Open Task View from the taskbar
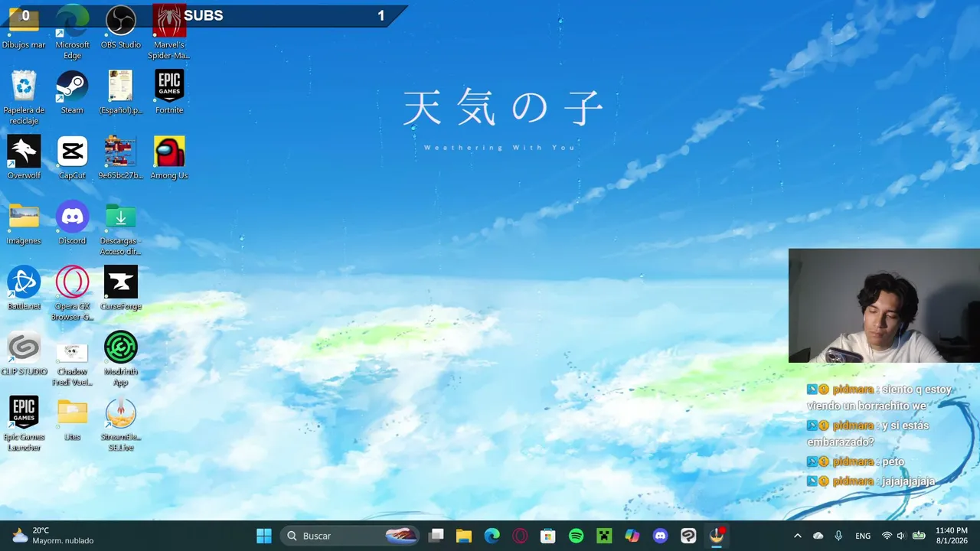This screenshot has width=980, height=551. pyautogui.click(x=436, y=536)
